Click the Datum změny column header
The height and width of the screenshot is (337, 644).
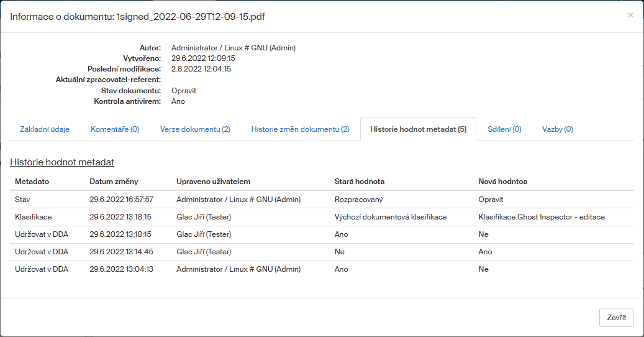coord(114,182)
